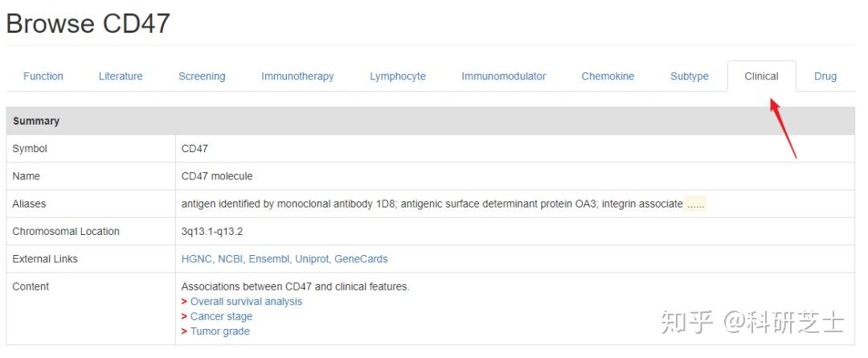Switch to the Chemokine tab
This screenshot has width=868, height=358.
(608, 76)
